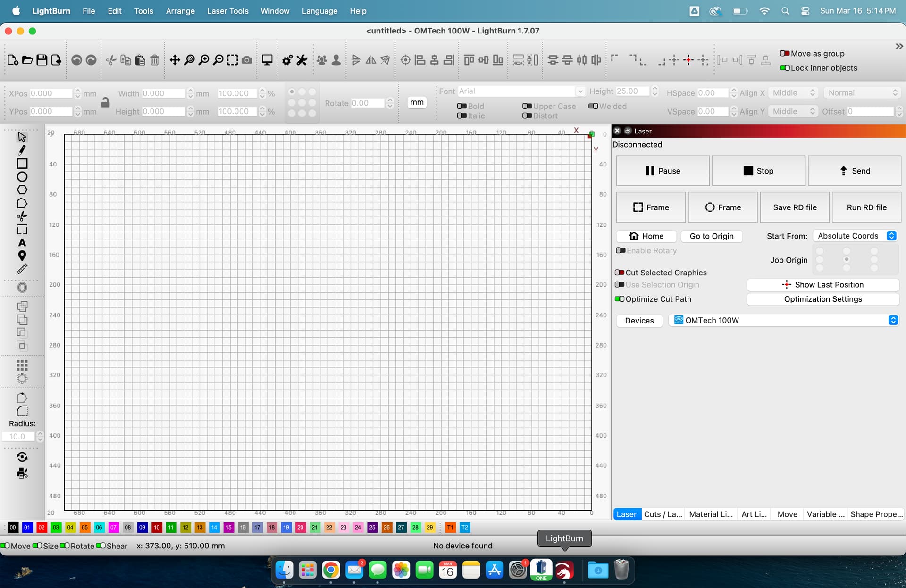Click the camera capture toolbar icon
The width and height of the screenshot is (906, 588).
pos(247,60)
